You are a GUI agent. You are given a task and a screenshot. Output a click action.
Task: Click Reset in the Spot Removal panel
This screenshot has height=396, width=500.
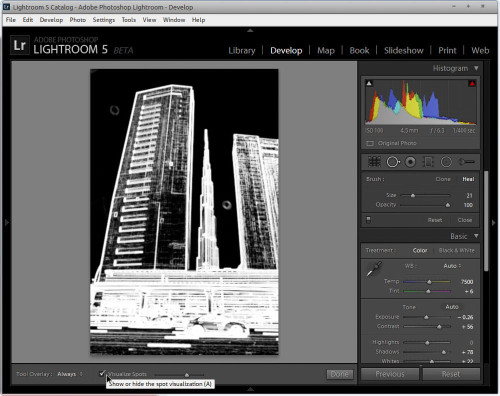(435, 220)
